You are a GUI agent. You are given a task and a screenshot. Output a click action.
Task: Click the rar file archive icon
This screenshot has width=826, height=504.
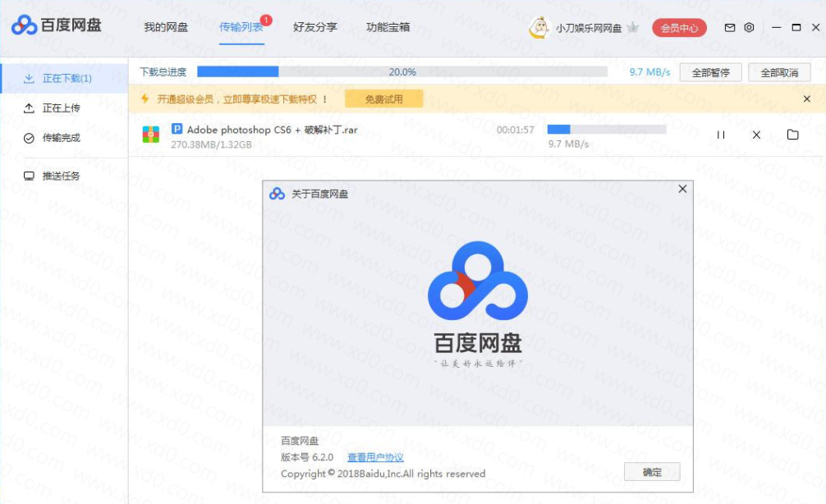coord(150,135)
